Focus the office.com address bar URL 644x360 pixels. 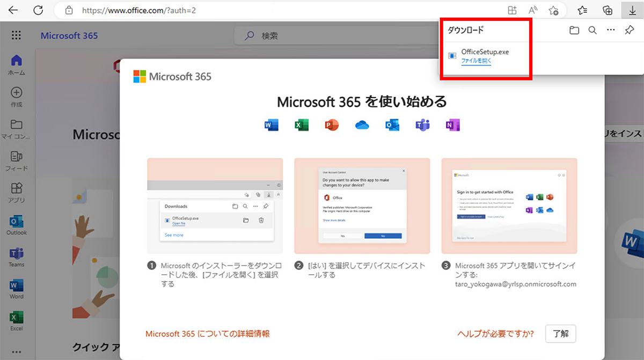138,10
